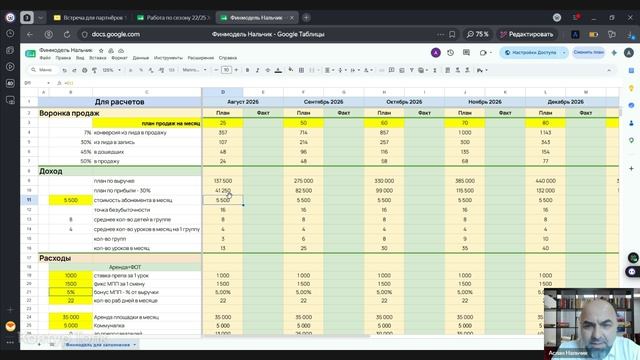Open the Правка menu
The image size is (640, 360).
[63, 58]
